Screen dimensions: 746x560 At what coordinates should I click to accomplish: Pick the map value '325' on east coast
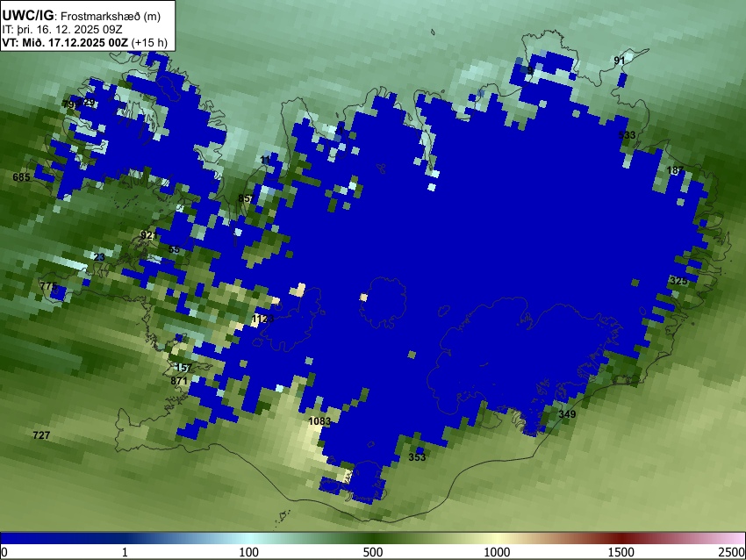[x=678, y=281]
